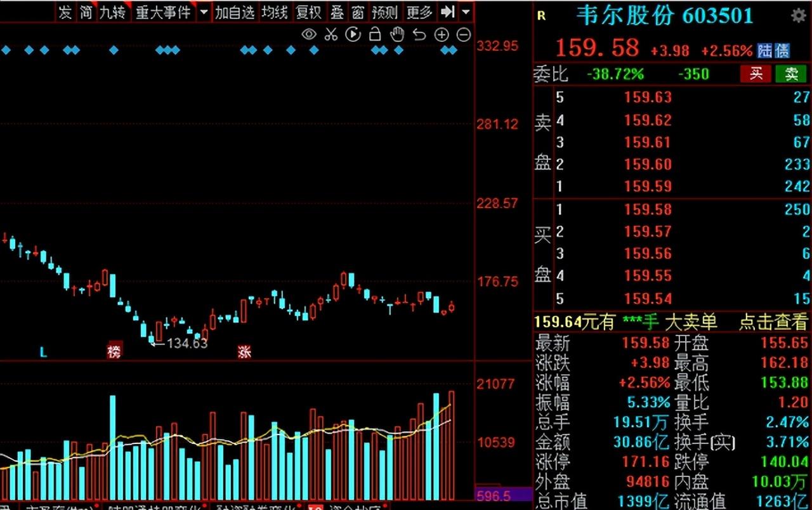Click the 最高 value 162.18
Image resolution: width=812 pixels, height=510 pixels.
click(x=785, y=363)
